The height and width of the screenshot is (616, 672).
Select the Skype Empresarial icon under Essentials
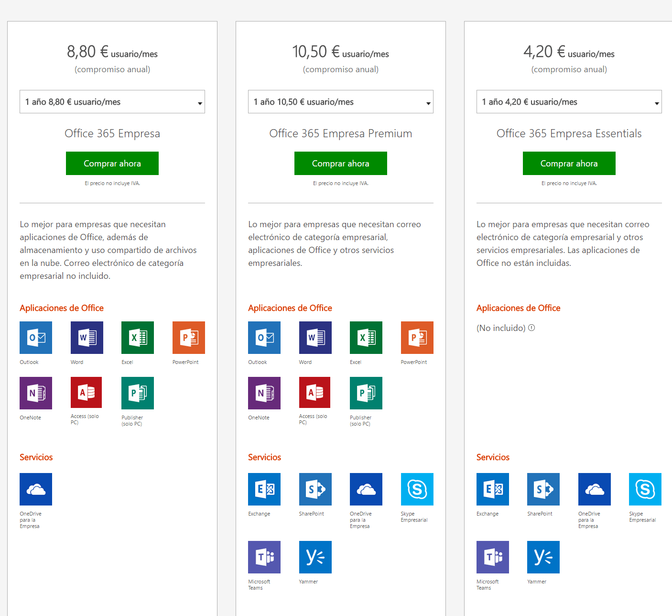645,489
